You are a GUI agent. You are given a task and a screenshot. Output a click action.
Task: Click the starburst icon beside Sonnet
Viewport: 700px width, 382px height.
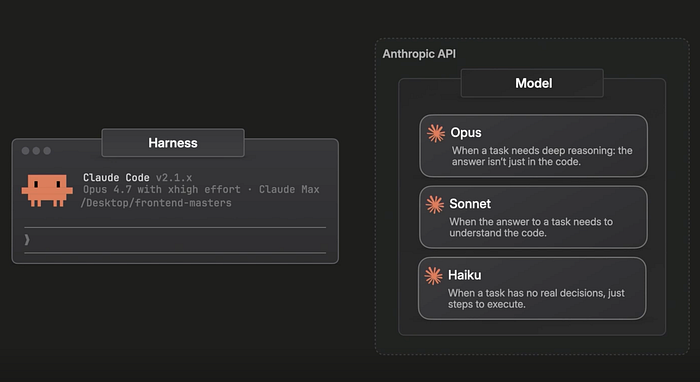(x=434, y=204)
